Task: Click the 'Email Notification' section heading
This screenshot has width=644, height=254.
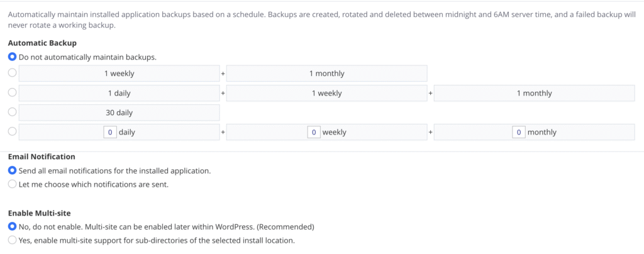Action: click(42, 157)
